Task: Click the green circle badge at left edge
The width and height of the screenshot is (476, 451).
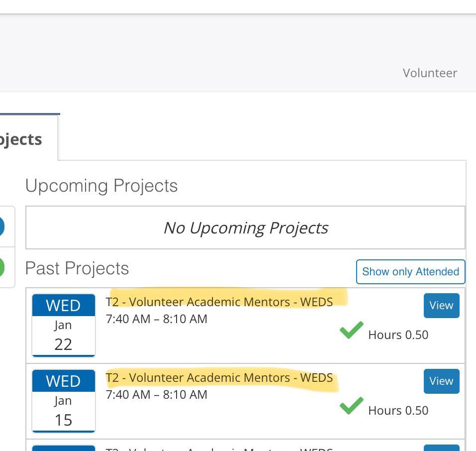Action: [1, 268]
